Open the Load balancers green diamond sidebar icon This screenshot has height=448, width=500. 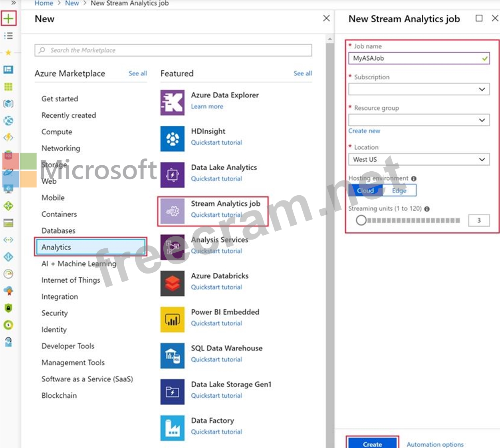[x=8, y=206]
